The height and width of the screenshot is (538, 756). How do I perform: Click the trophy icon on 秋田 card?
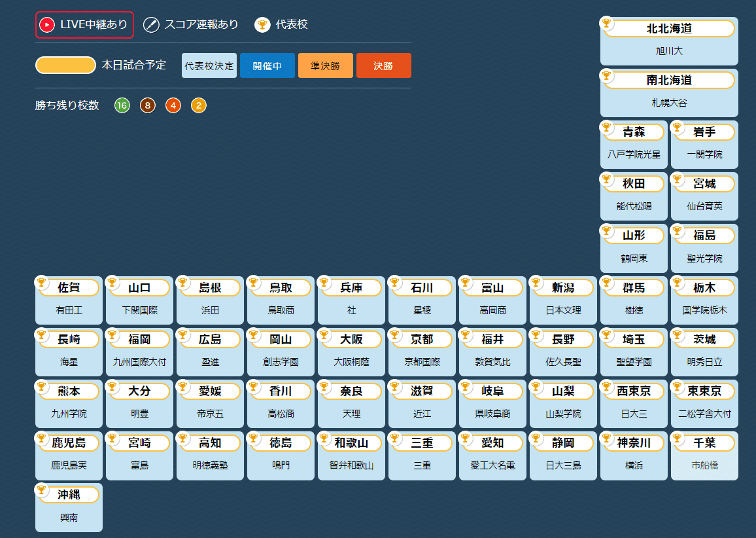pyautogui.click(x=606, y=179)
